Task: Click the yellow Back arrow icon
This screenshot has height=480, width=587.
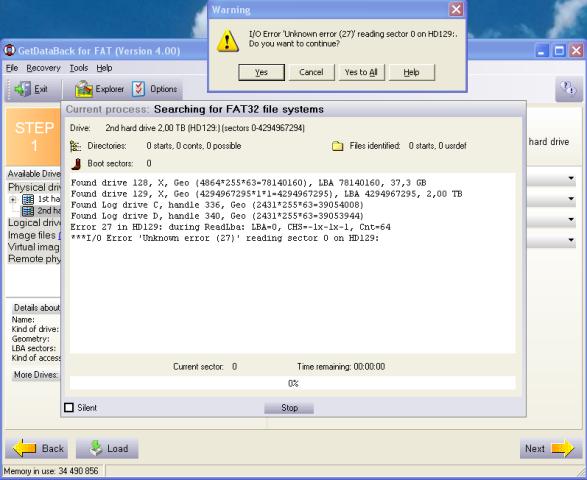Action: [24, 448]
